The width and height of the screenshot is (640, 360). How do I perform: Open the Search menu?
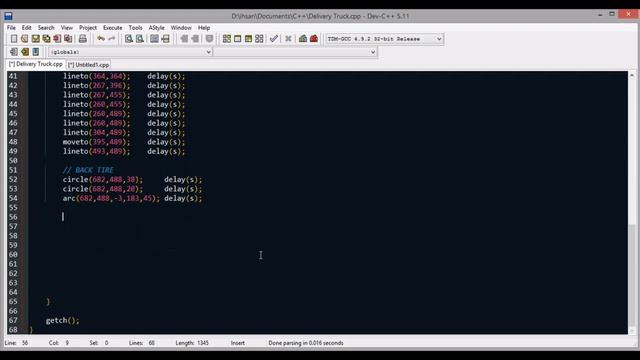click(46, 28)
